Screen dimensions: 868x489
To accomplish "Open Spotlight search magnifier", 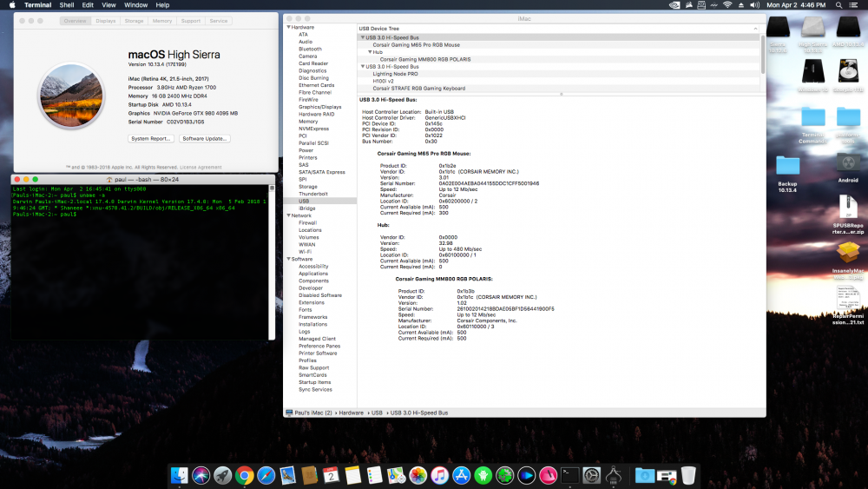I will (838, 5).
